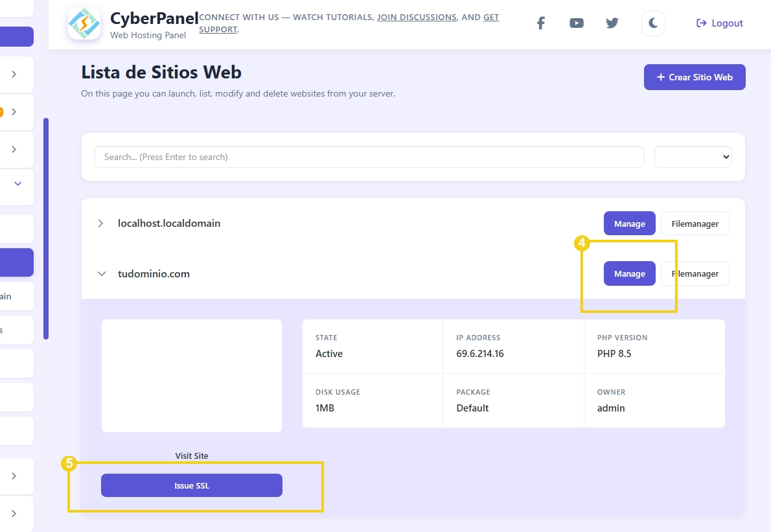Click the CyberPanel logo

click(x=84, y=23)
